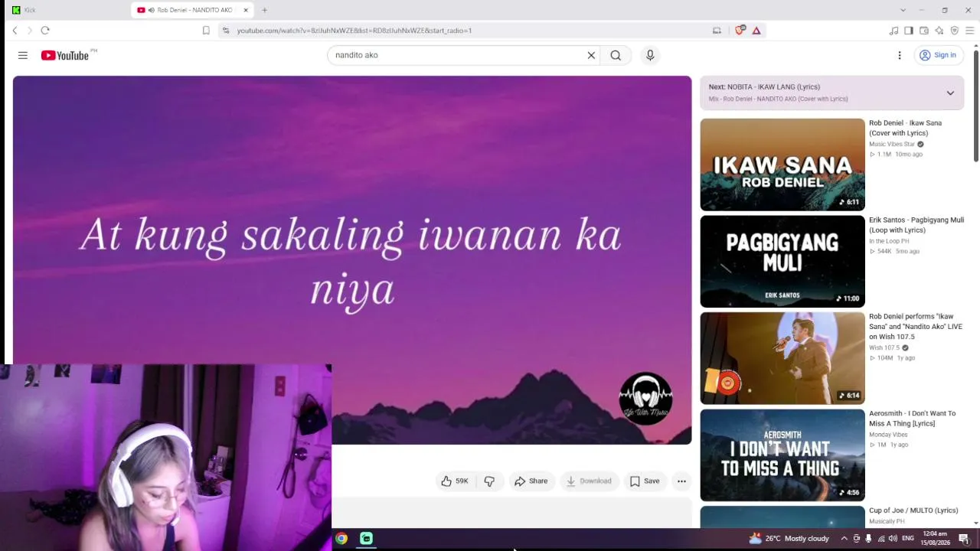The height and width of the screenshot is (551, 980).
Task: Visit the 'In the Loop PH' channel
Action: pos(889,241)
